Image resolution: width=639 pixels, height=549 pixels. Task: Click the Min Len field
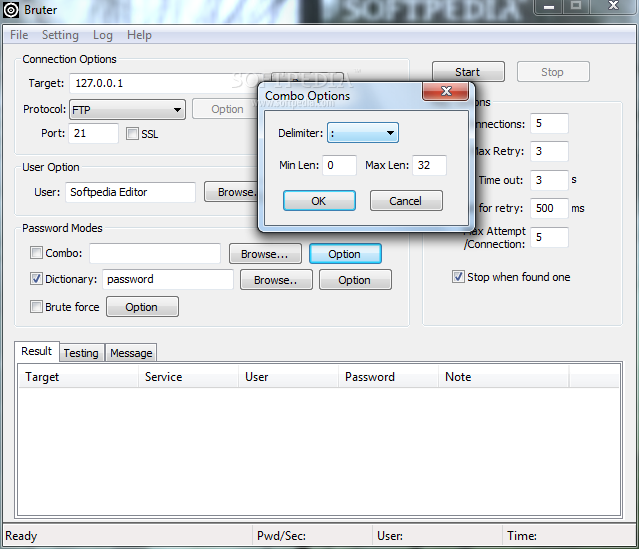pyautogui.click(x=339, y=165)
